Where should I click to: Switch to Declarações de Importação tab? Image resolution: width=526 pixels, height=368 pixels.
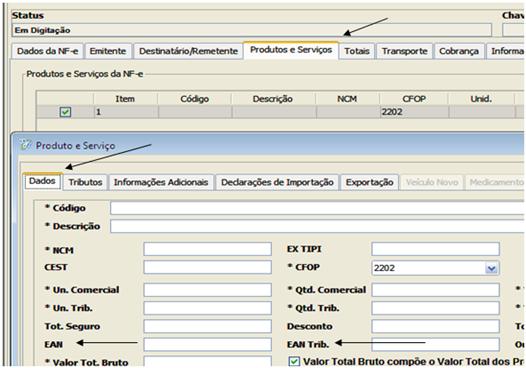[x=277, y=182]
